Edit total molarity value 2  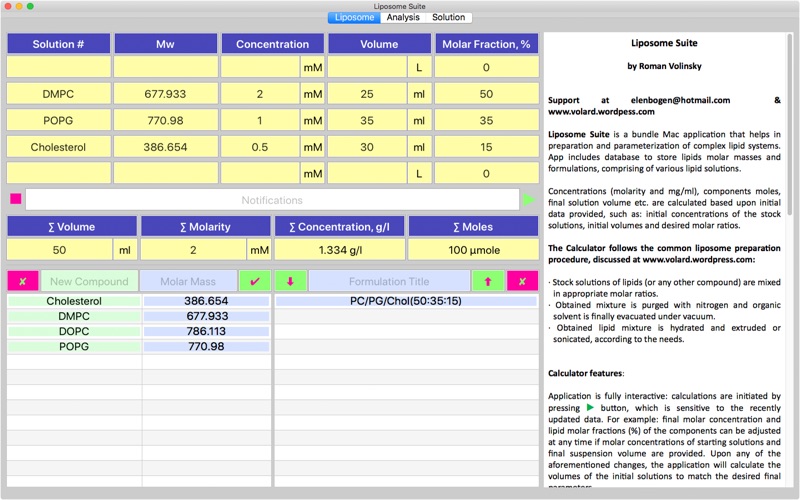coord(193,250)
